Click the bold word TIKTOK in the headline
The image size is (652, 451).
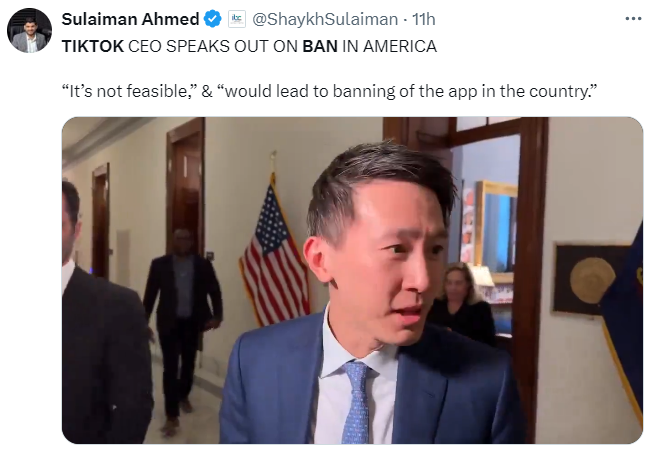tap(93, 46)
